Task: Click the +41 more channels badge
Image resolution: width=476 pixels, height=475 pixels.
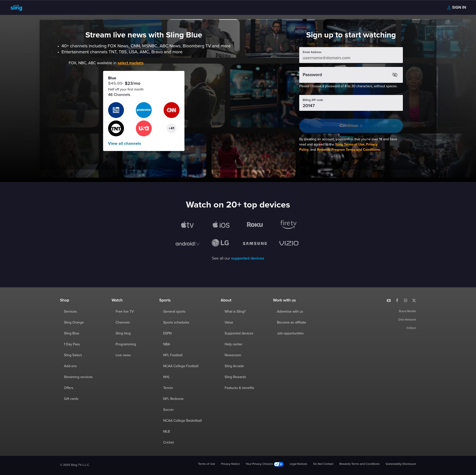Action: 172,128
